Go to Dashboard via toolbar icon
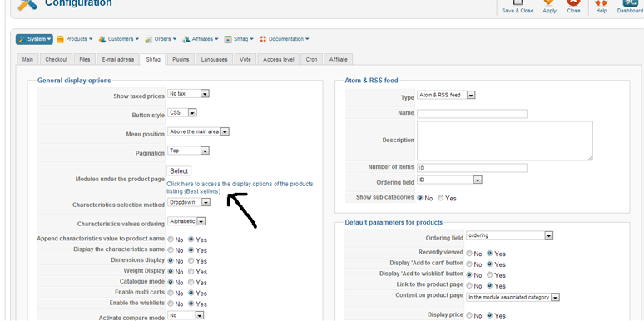The width and height of the screenshot is (644, 321). [630, 3]
